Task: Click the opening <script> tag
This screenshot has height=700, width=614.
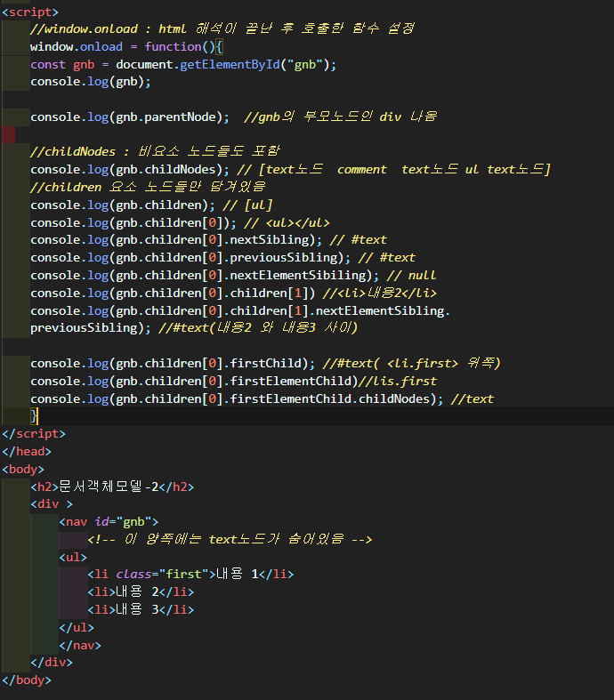Action: coord(30,12)
